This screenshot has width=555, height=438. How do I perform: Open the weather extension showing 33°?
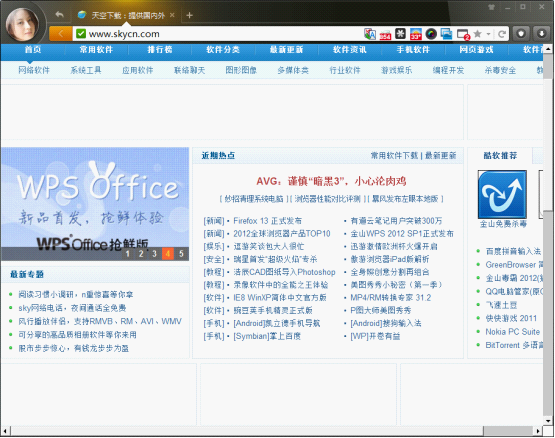(x=416, y=34)
